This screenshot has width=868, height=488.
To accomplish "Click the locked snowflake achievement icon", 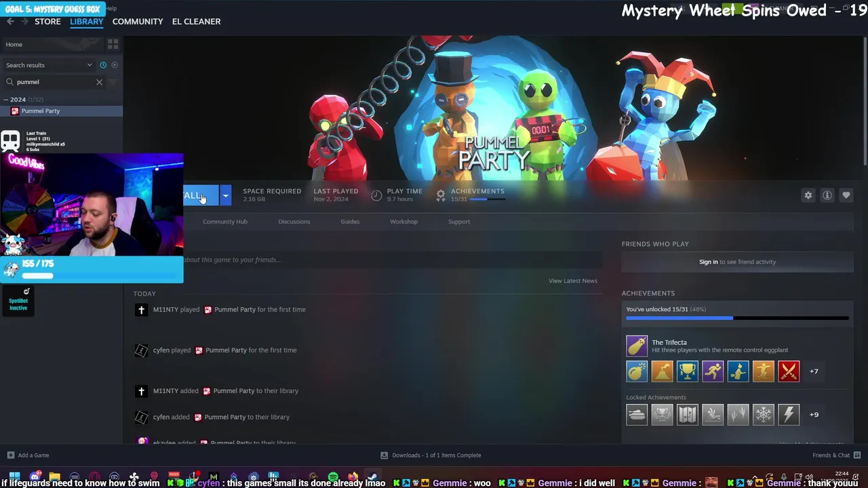I will pyautogui.click(x=764, y=415).
